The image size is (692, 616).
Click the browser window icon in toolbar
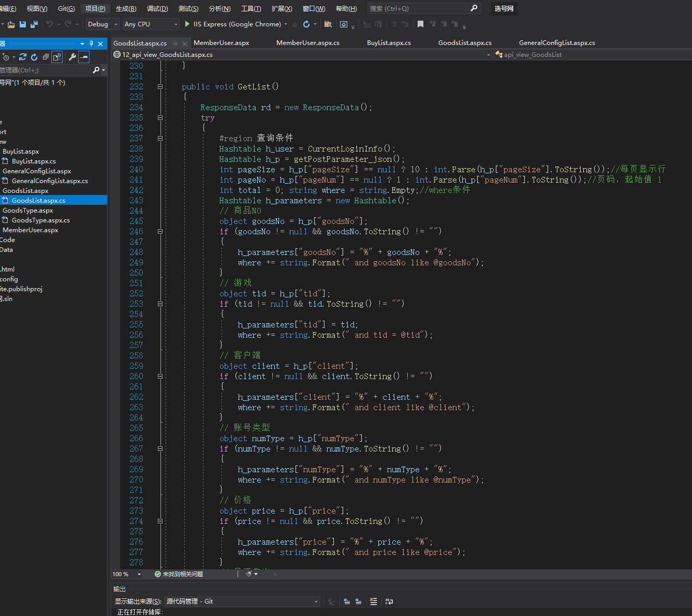point(344,24)
